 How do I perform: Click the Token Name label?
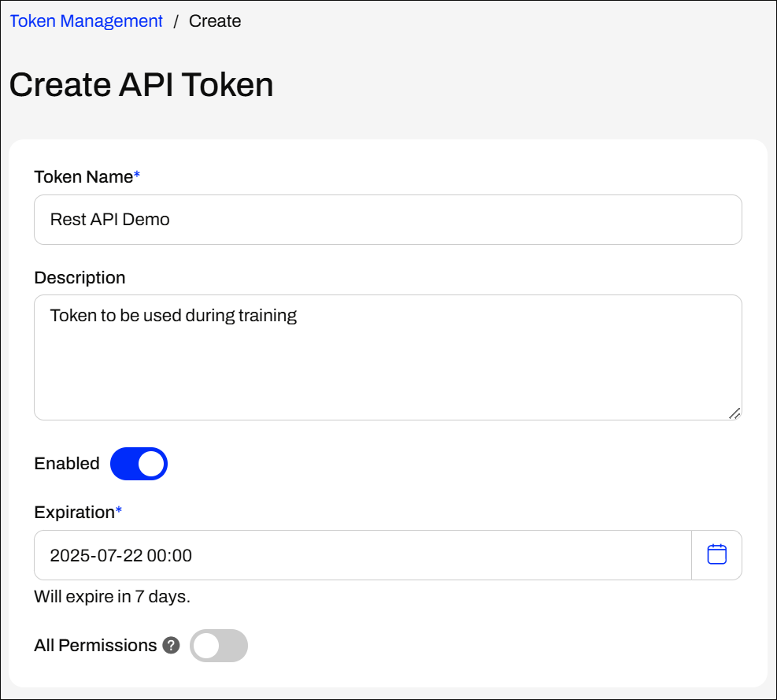pos(83,177)
